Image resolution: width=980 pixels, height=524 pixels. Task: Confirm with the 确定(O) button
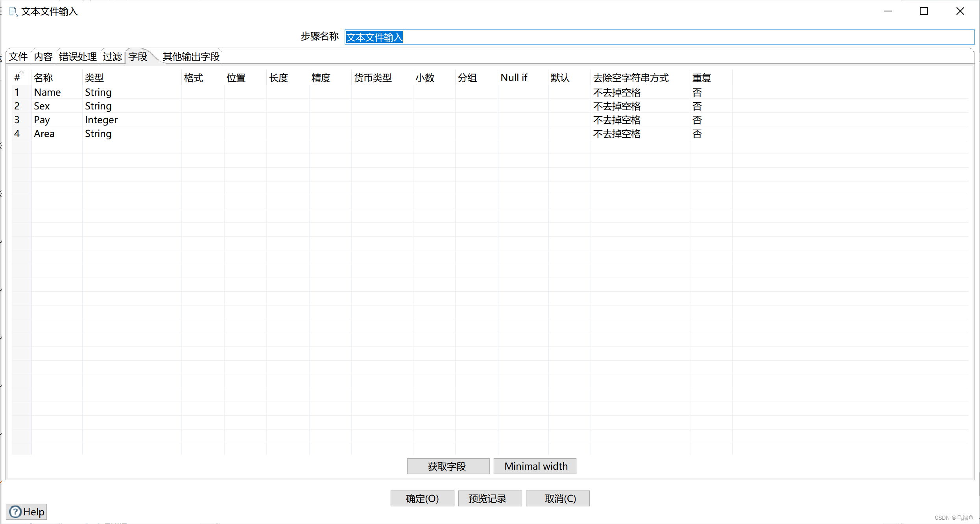coord(422,498)
